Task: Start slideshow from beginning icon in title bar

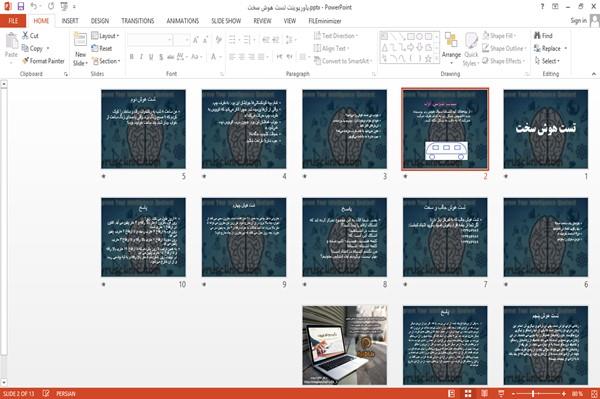Action: [64, 6]
